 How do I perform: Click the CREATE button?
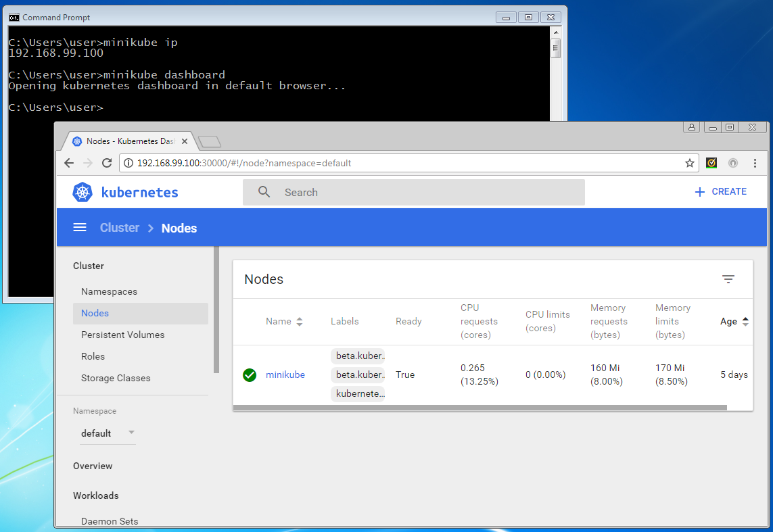[721, 192]
